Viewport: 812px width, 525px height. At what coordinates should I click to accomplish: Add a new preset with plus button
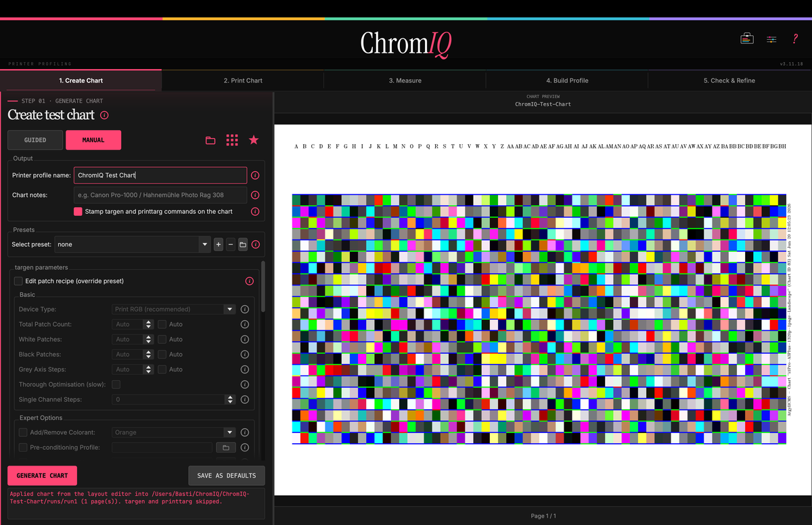(219, 244)
